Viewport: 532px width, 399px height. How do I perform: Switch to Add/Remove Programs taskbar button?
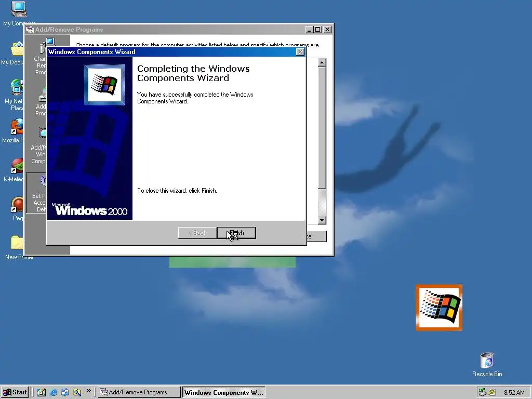point(139,392)
